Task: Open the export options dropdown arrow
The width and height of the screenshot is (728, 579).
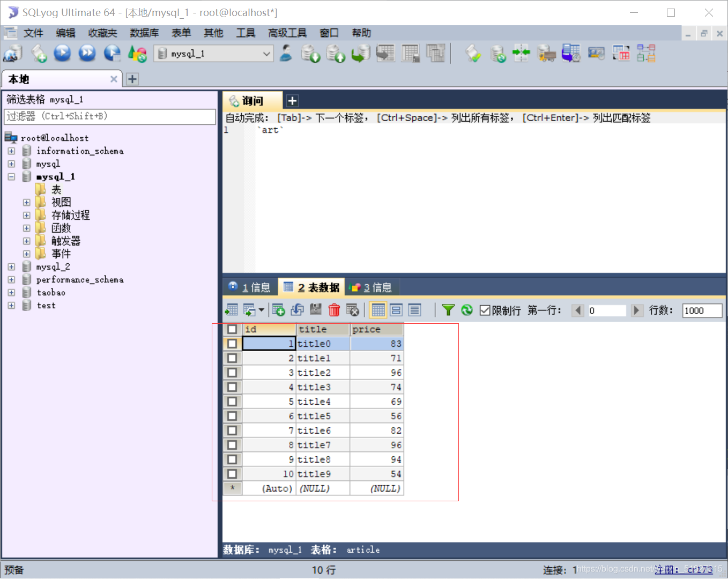Action: point(261,310)
